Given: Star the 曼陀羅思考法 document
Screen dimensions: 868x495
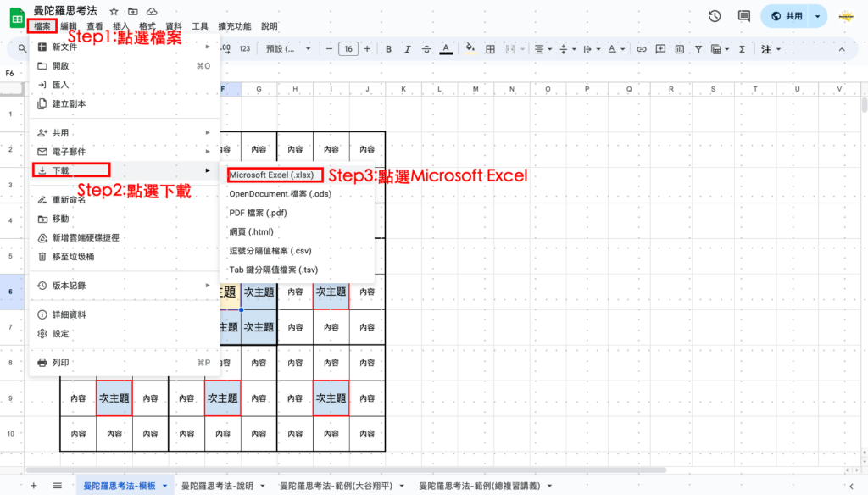Looking at the screenshot, I should [x=114, y=11].
